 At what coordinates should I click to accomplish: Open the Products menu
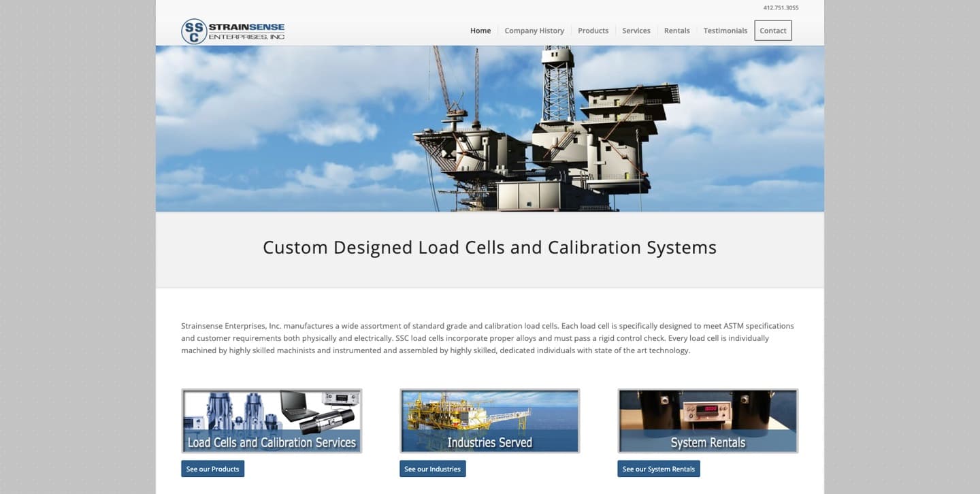[x=593, y=31]
